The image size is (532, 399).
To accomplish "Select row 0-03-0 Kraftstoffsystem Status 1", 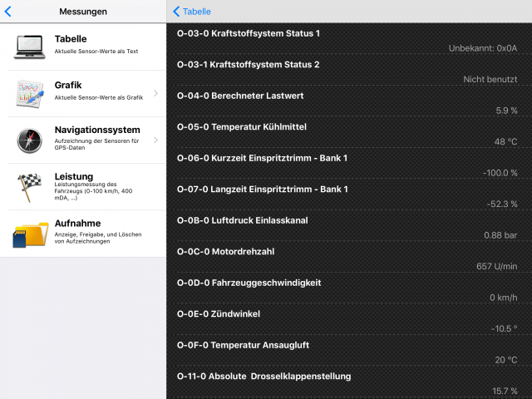I will 349,39.
